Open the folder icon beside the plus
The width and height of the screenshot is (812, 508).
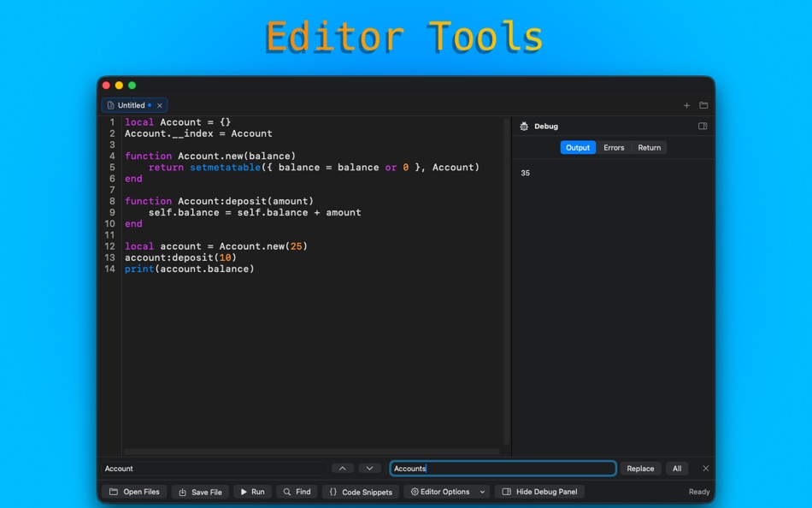703,105
